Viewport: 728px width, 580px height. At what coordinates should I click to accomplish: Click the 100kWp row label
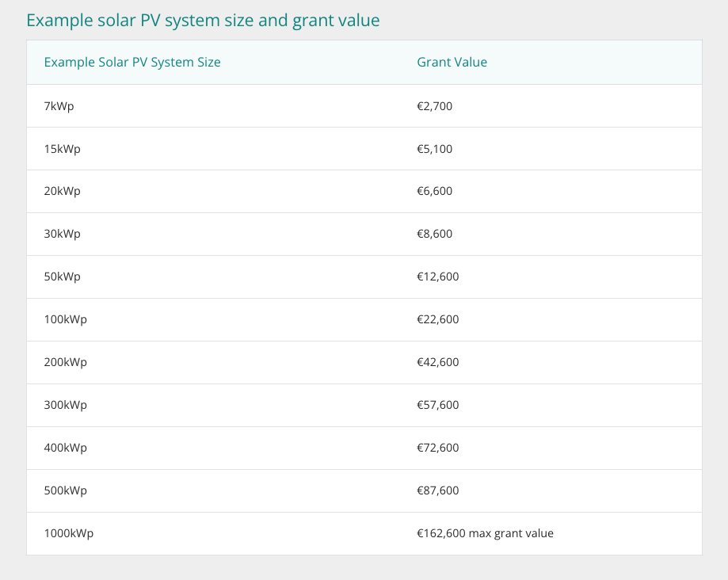point(66,320)
